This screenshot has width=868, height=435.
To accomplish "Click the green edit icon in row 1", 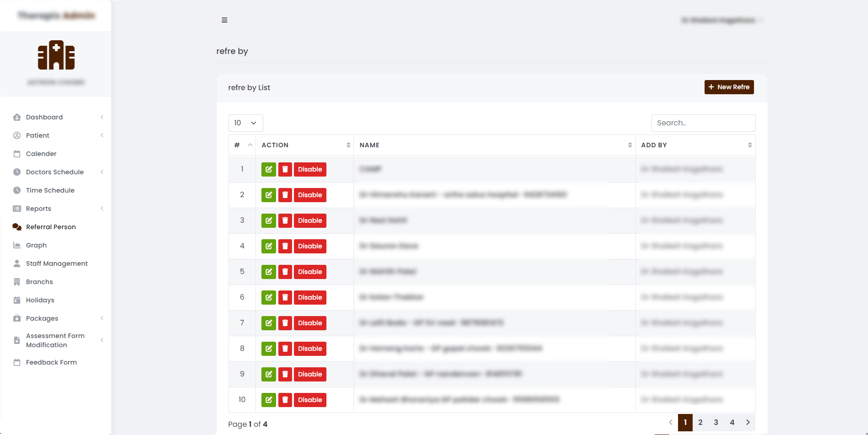I will 269,169.
